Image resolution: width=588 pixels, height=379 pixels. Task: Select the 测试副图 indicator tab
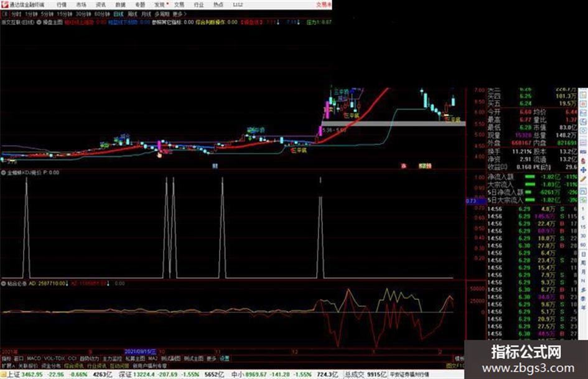(x=170, y=358)
